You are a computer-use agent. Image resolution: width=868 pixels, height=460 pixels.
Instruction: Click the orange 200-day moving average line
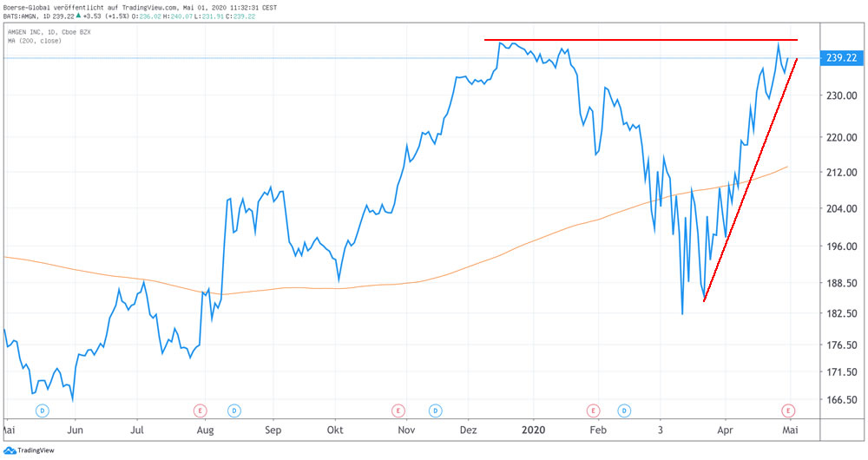coord(347,286)
